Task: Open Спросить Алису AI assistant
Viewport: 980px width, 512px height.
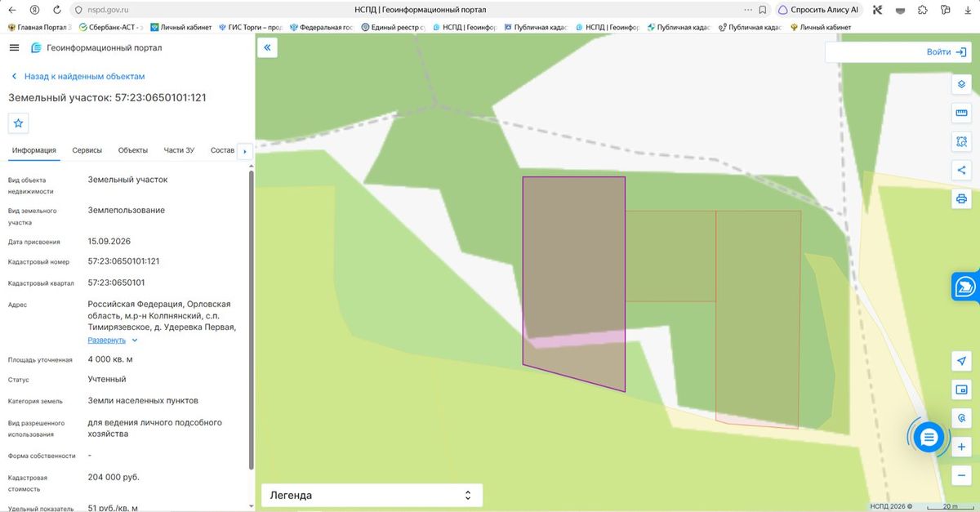Action: (818, 10)
